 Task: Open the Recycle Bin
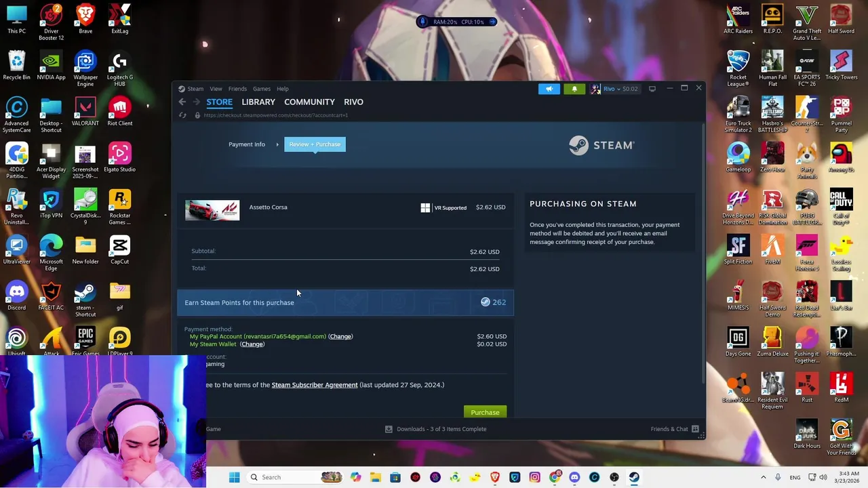pyautogui.click(x=16, y=65)
